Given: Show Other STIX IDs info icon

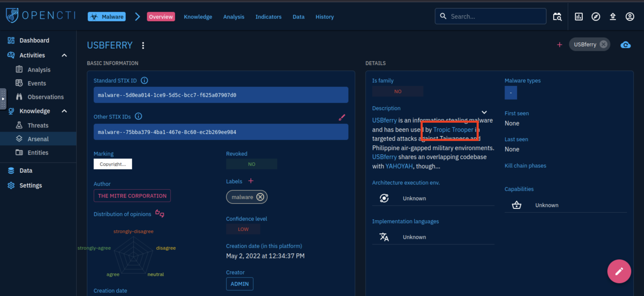Looking at the screenshot, I should pyautogui.click(x=138, y=116).
